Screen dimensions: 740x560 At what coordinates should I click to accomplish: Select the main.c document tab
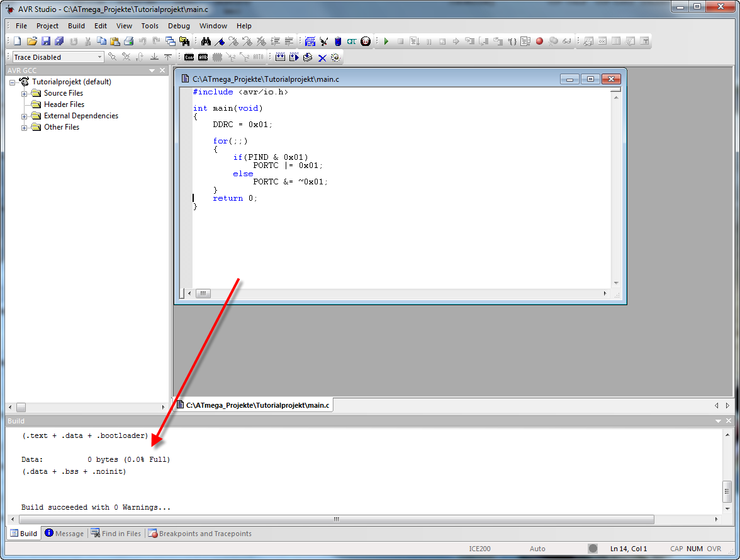click(x=254, y=405)
